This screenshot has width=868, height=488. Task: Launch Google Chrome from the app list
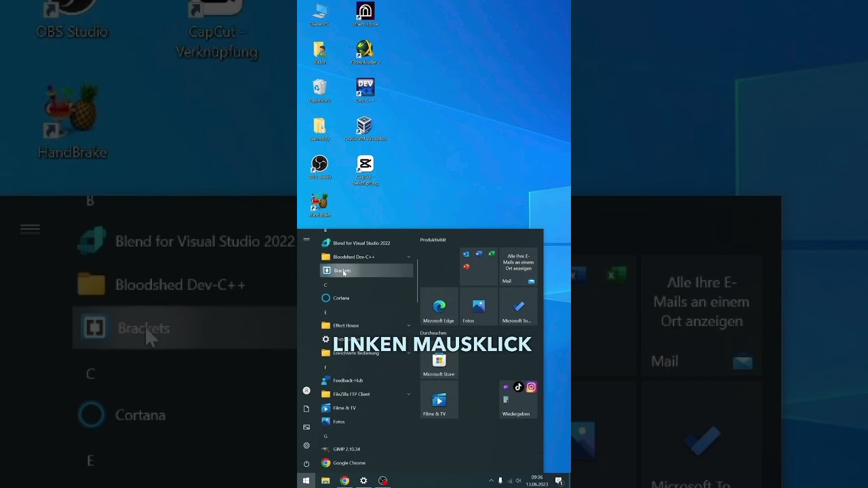pos(366,463)
